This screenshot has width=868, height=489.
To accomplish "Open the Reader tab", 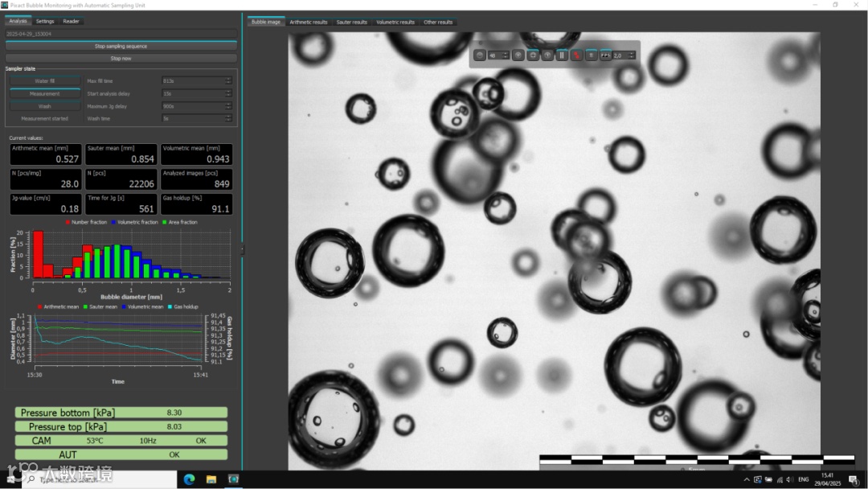I will 71,21.
